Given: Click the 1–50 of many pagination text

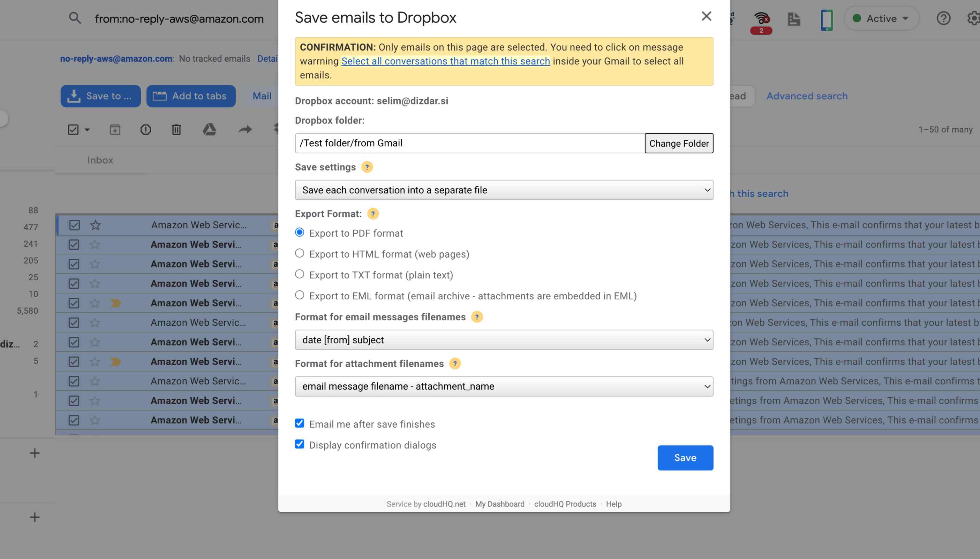Looking at the screenshot, I should pyautogui.click(x=945, y=130).
